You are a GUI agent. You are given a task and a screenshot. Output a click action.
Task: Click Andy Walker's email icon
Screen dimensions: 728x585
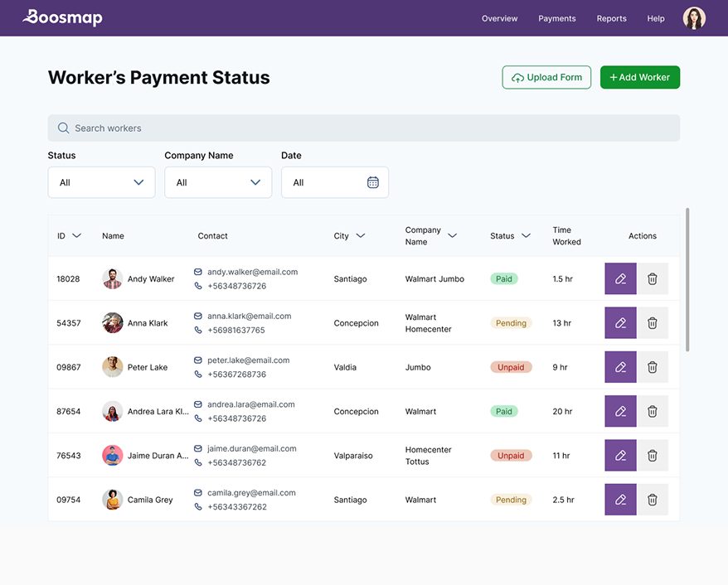point(198,272)
